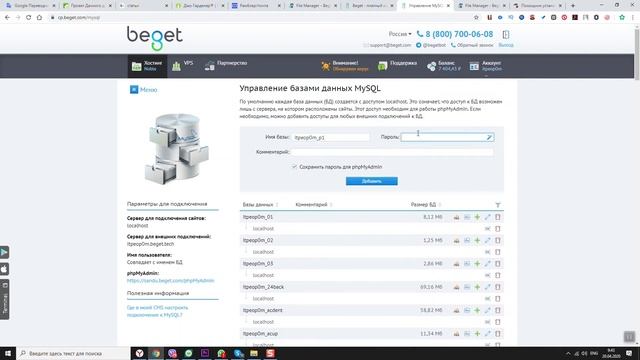The height and width of the screenshot is (360, 640).
Task: Delete localhost access under ltpeop0m_03
Action: [x=498, y=276]
